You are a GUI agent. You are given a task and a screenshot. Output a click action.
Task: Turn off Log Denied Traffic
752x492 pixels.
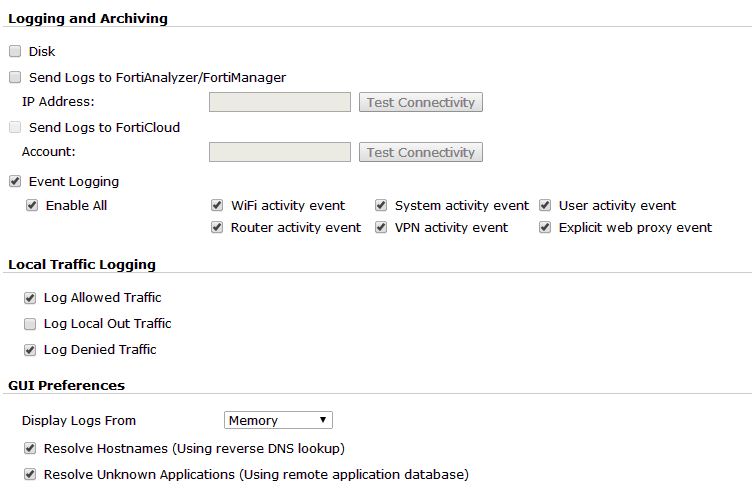[x=30, y=350]
